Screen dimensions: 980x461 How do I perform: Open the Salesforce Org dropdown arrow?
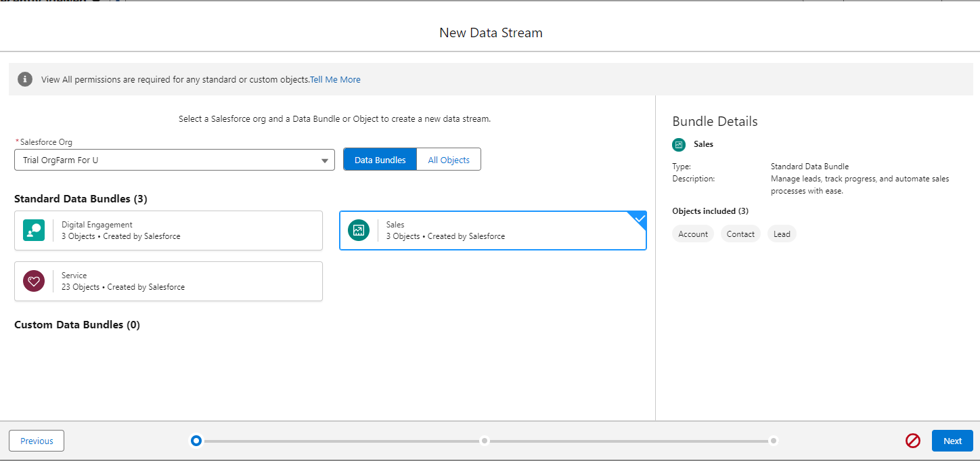(x=325, y=160)
